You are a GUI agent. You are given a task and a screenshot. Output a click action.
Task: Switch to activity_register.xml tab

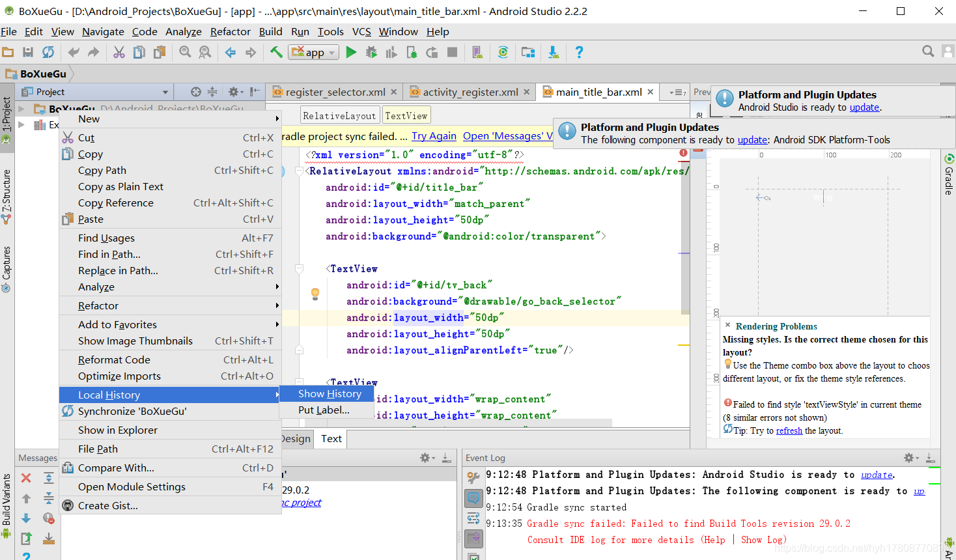[470, 92]
